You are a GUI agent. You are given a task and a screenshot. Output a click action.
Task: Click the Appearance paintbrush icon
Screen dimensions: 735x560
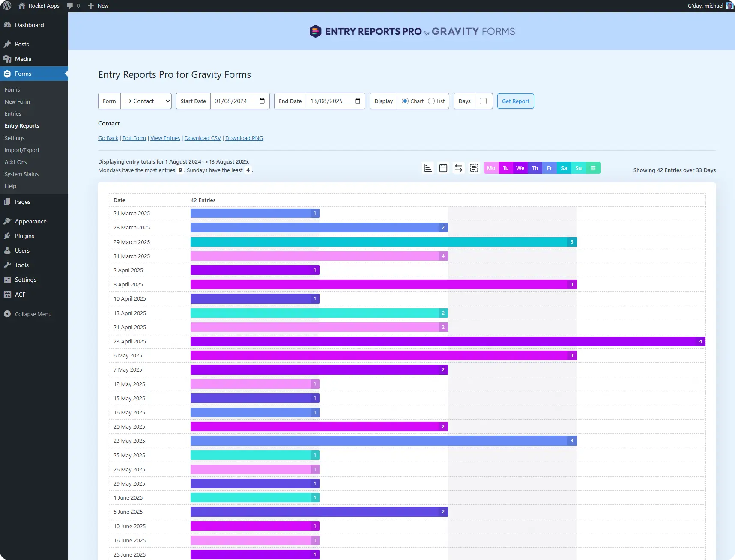point(7,221)
